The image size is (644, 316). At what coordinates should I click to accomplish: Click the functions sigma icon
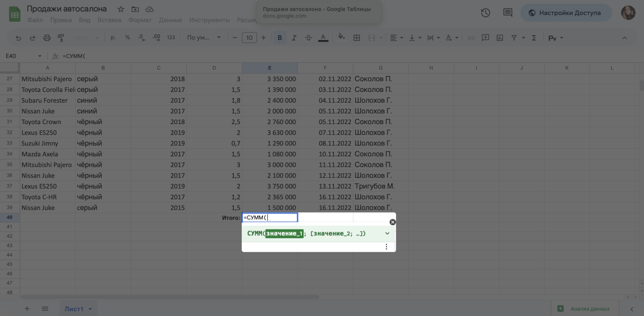[x=534, y=38]
